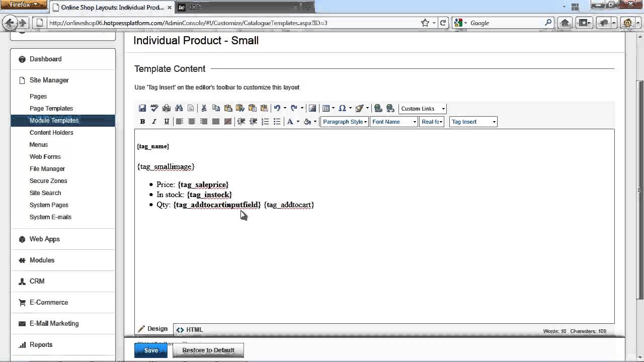644x362 pixels.
Task: Click the Insert Table icon
Action: tap(326, 108)
